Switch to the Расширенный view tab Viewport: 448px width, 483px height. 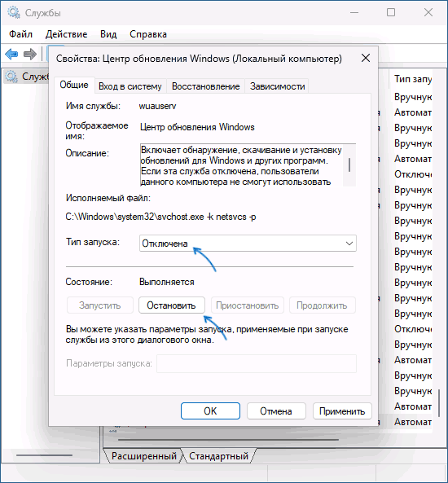coord(143,456)
